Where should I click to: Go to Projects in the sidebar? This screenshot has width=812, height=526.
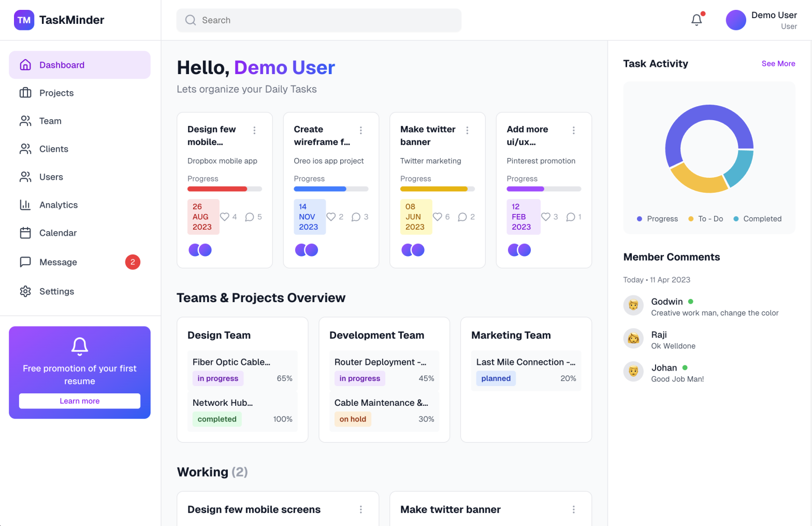click(x=56, y=93)
